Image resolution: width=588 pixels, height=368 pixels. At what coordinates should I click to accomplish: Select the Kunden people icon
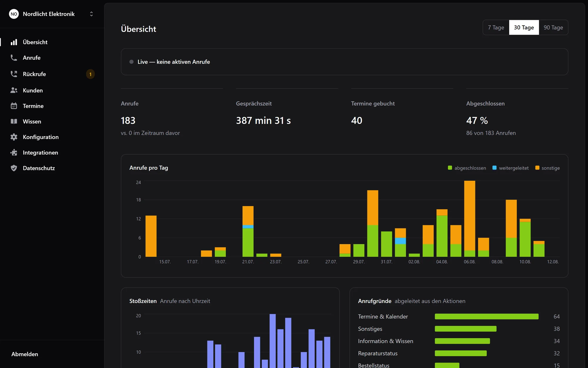pyautogui.click(x=14, y=90)
